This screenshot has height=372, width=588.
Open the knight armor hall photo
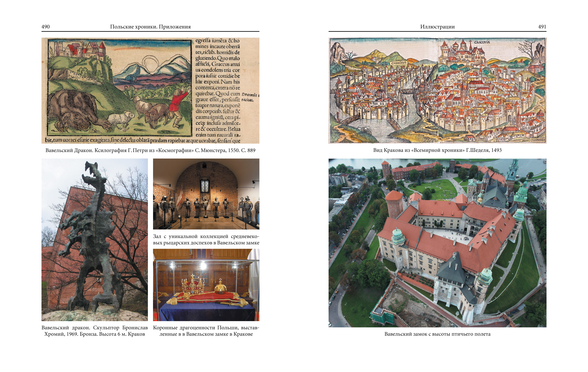[206, 194]
